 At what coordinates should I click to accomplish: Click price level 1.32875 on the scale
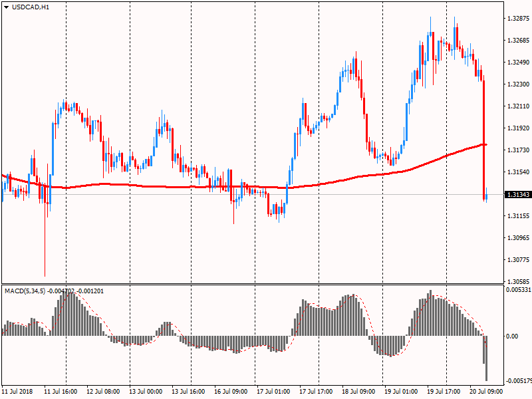point(518,19)
